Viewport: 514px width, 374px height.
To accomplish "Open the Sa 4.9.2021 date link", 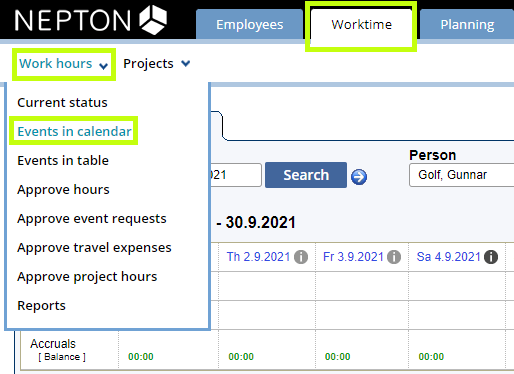I will tap(448, 257).
